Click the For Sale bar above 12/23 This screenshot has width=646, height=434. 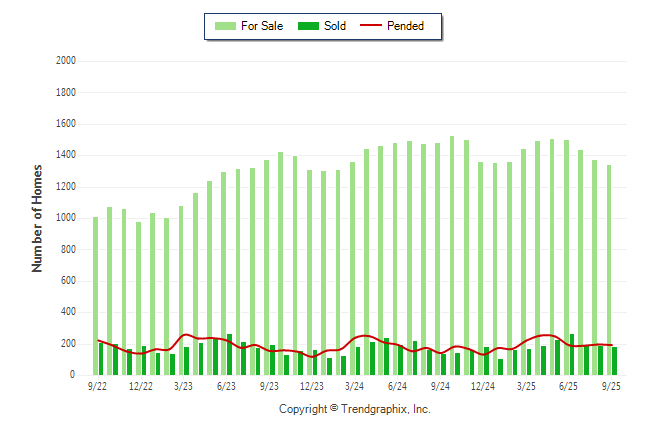[x=309, y=260]
